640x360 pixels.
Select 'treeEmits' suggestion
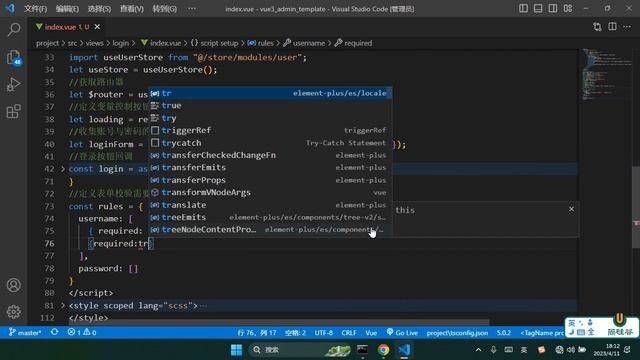click(x=270, y=217)
